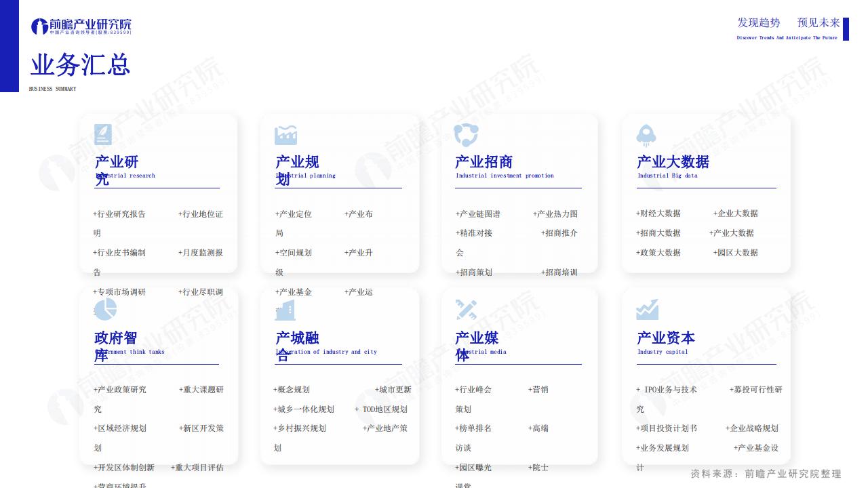Select the +财经大数据 item

click(x=658, y=213)
